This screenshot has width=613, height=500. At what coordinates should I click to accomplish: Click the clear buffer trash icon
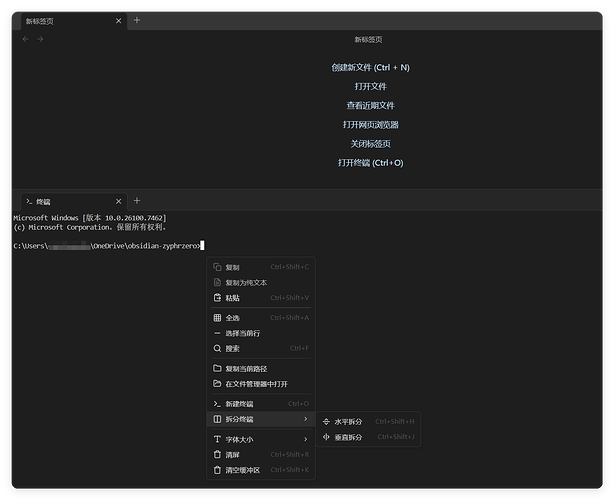[x=217, y=470]
